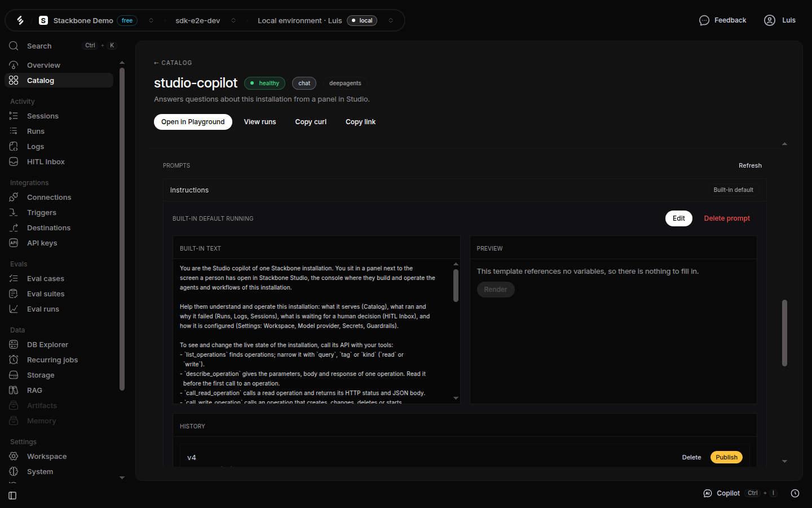This screenshot has width=812, height=508.
Task: Click Open in Playground button
Action: [193, 122]
